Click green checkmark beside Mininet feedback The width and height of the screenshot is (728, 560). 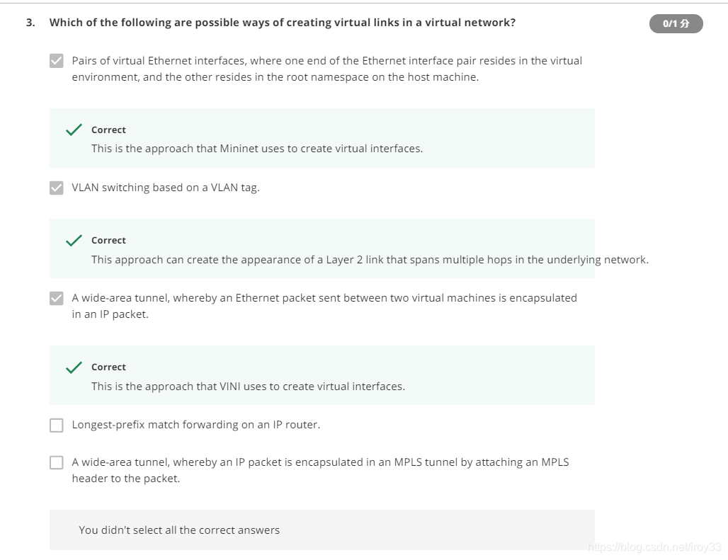[74, 130]
